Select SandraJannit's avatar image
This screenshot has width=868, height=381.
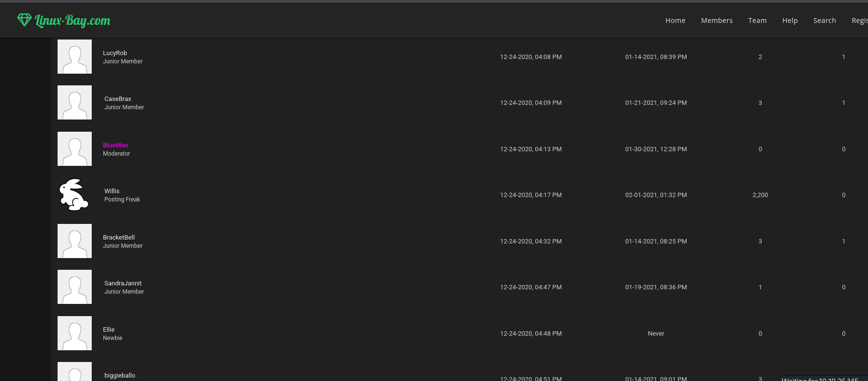[x=75, y=287]
